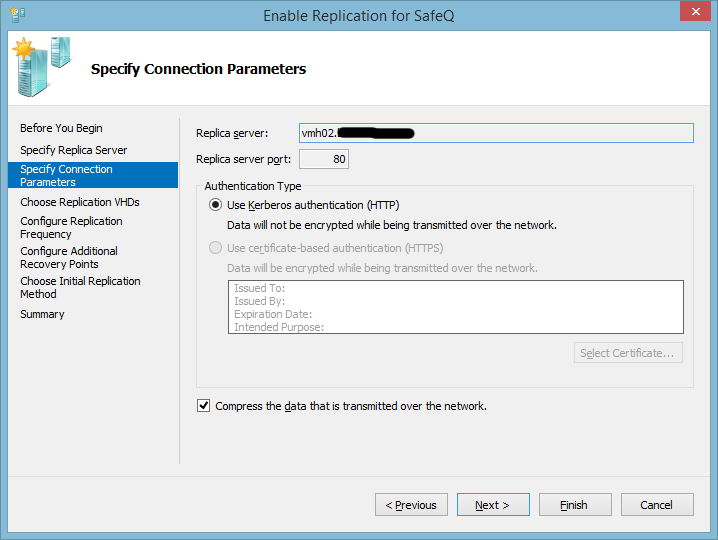Select certificate-based authentication (HTTPS) radio button
718x540 pixels.
(x=216, y=248)
